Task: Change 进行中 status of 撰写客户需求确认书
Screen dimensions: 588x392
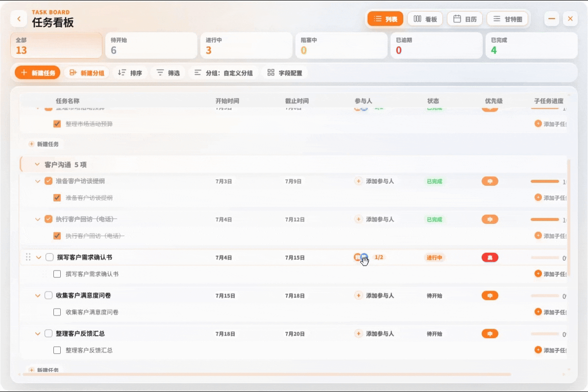Action: 434,257
